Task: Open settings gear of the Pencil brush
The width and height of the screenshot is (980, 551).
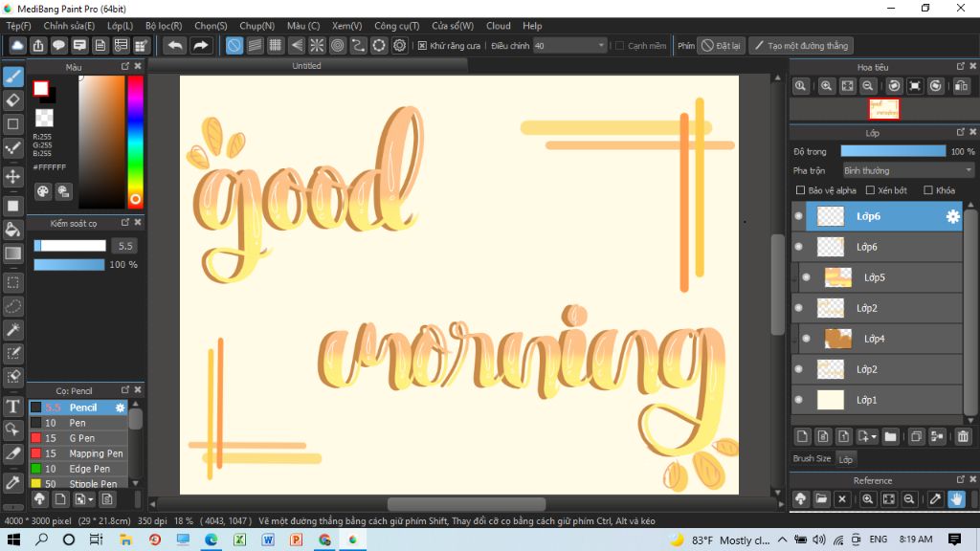Action: click(120, 408)
